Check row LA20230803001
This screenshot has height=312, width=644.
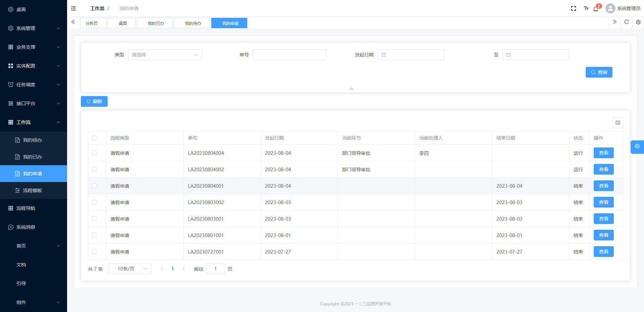coord(94,219)
